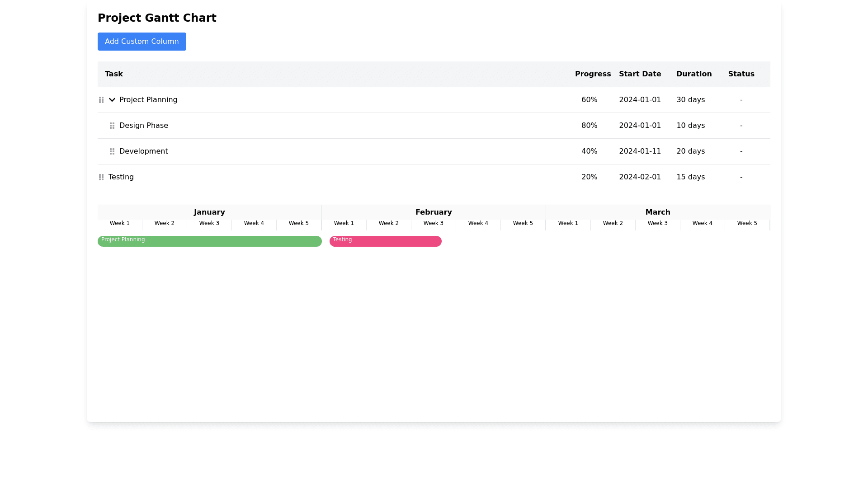Select the pink Testing timeline bar

(x=385, y=241)
